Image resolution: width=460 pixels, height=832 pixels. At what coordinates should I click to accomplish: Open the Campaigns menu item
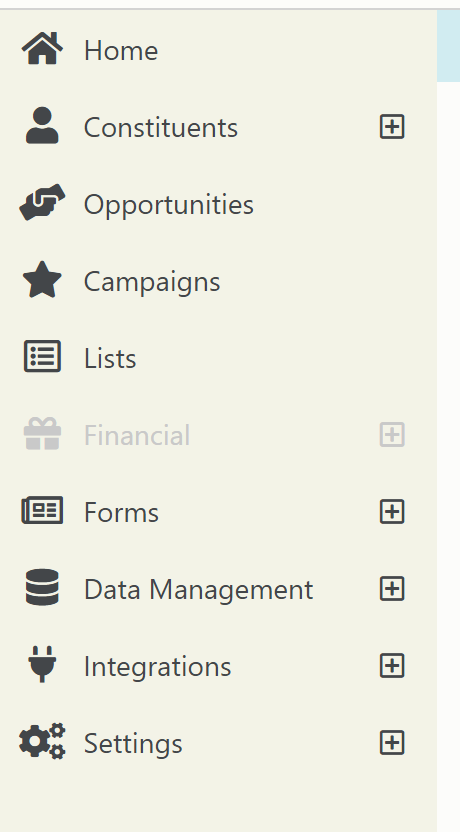152,282
